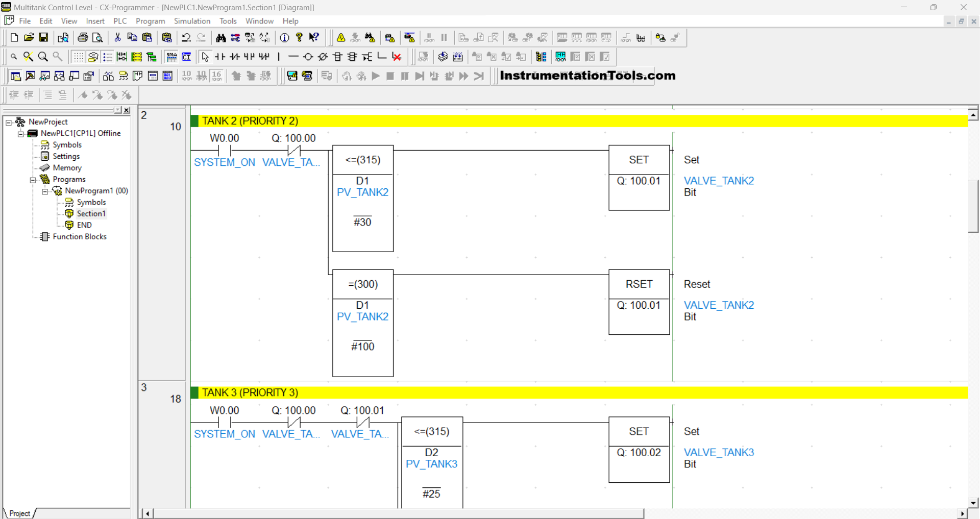Click the Open file icon
Viewport: 980px width, 519px height.
[29, 38]
